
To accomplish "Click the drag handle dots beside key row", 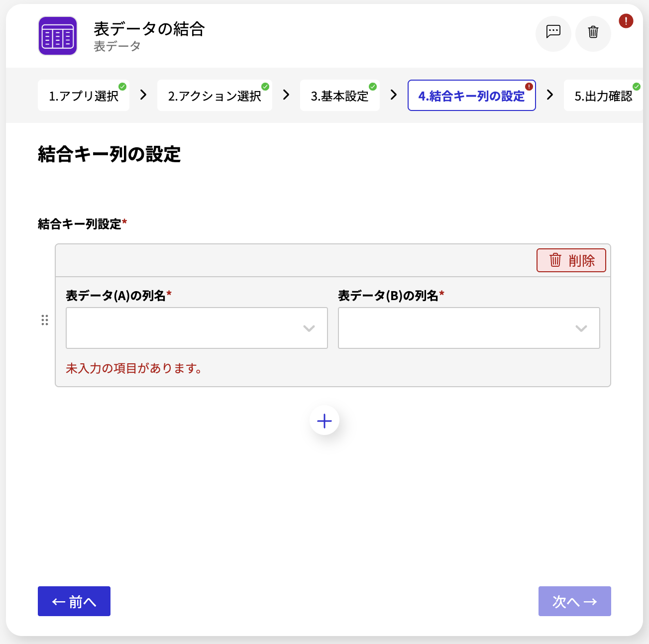I will (x=45, y=320).
